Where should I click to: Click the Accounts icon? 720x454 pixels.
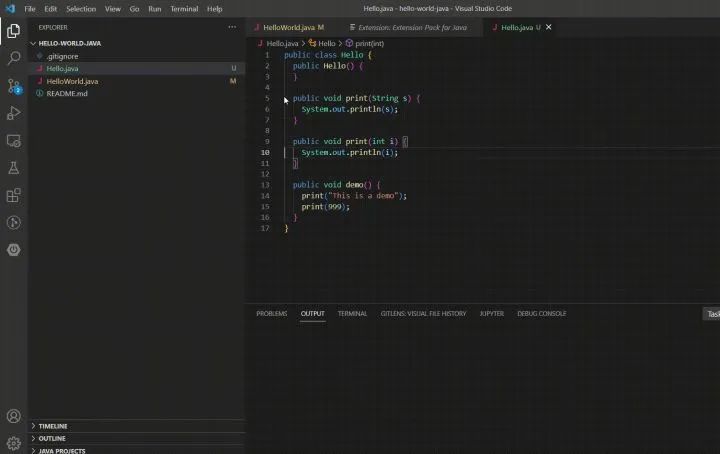[14, 416]
